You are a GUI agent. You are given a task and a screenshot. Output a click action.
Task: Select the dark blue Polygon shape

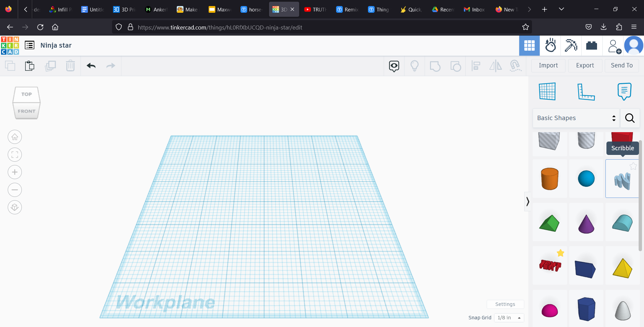pyautogui.click(x=586, y=309)
